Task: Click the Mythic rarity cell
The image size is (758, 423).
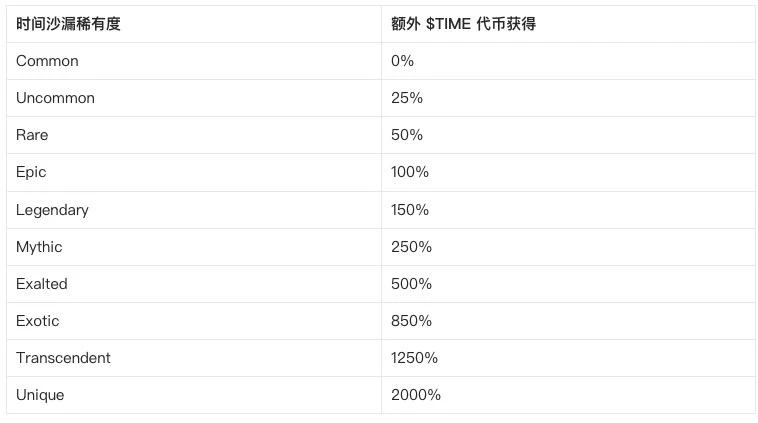Action: (39, 247)
